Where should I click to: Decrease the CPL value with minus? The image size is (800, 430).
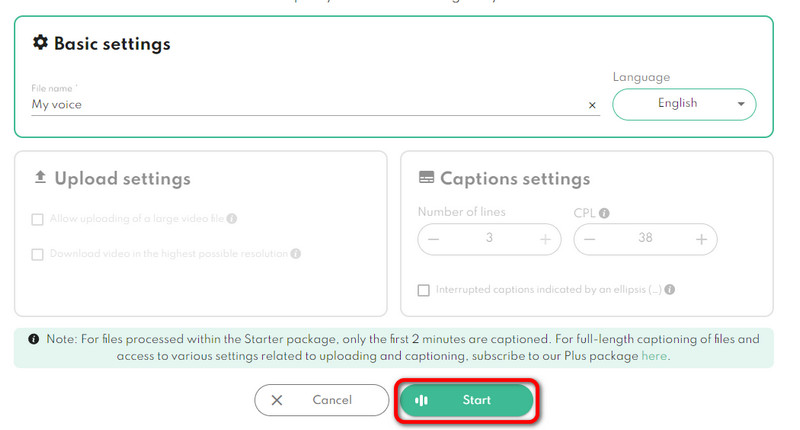point(590,240)
